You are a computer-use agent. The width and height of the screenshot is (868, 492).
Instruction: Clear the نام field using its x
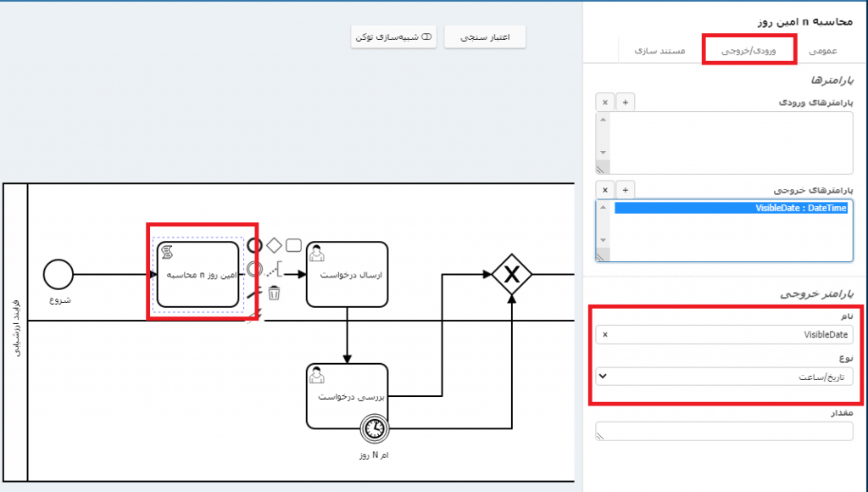pos(605,335)
